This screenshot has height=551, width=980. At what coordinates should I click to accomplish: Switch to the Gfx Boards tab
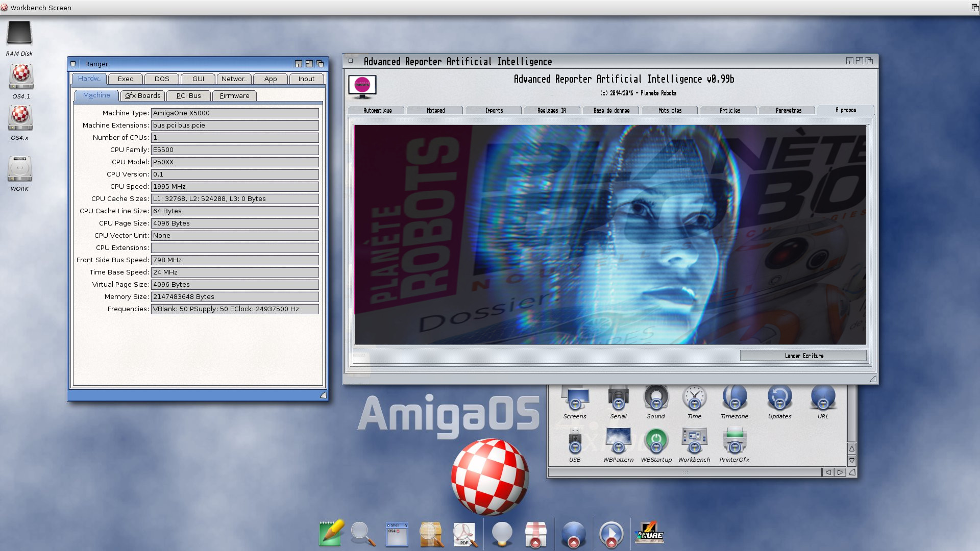click(x=141, y=95)
